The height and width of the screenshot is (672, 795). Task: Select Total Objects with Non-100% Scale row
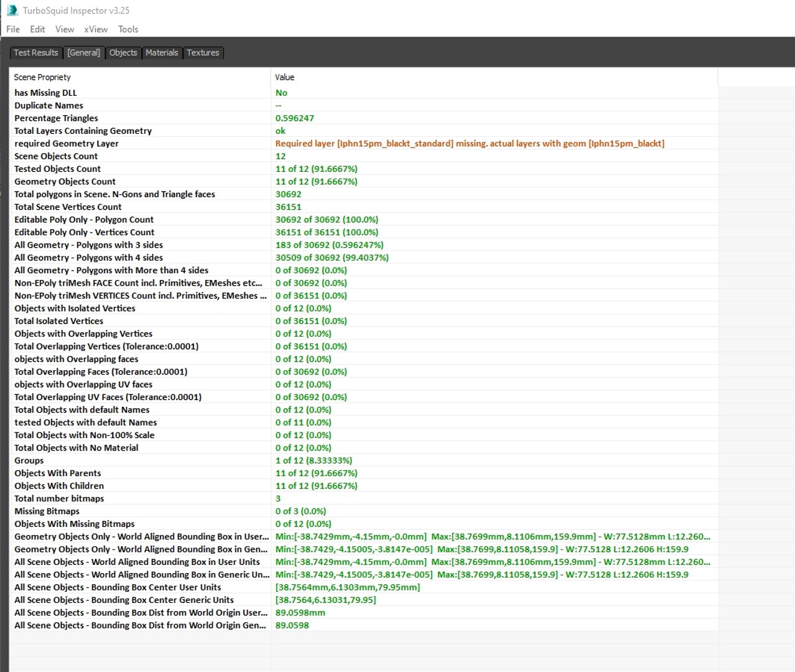(364, 436)
